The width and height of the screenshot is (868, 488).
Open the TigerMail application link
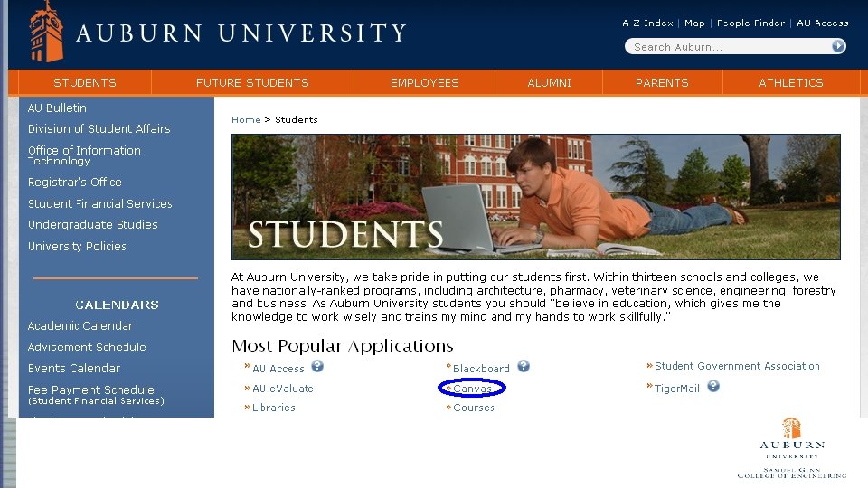point(677,389)
